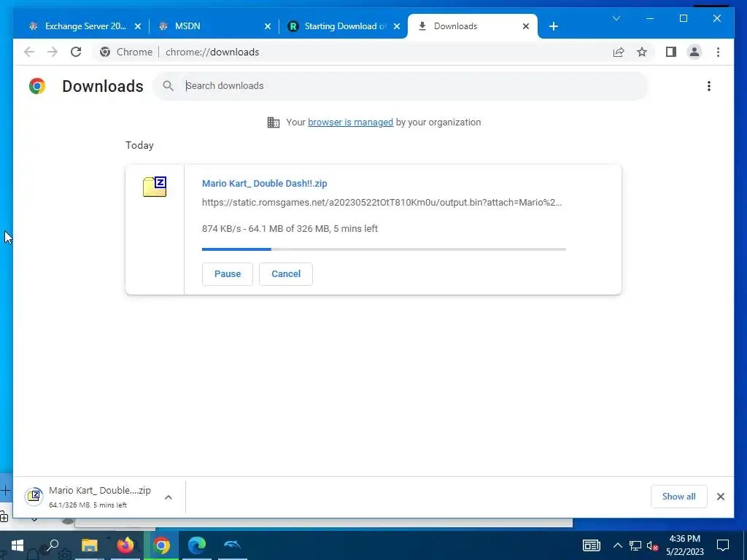Bookmark this tab with the star icon

(642, 52)
